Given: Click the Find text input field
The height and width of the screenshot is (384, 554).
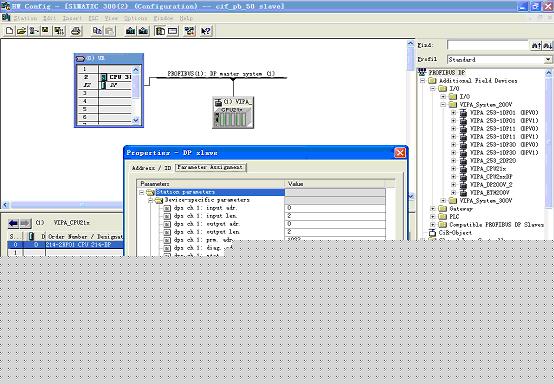Looking at the screenshot, I should pos(488,45).
